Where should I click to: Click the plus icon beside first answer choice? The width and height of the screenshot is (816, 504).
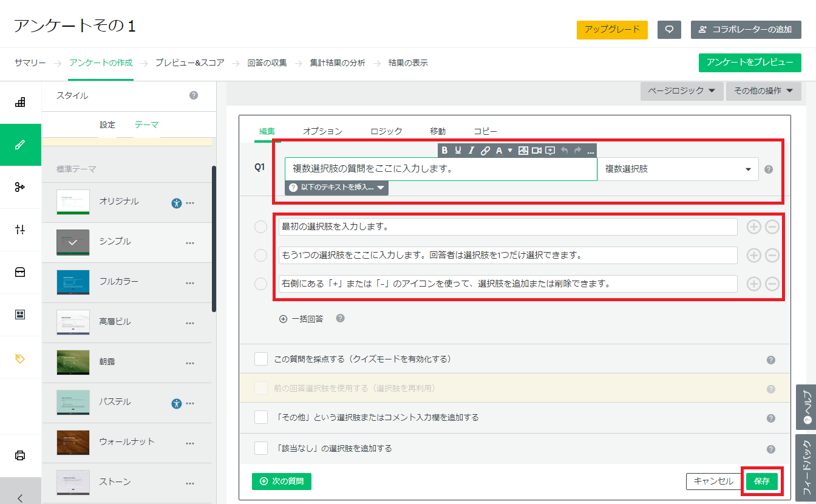753,226
